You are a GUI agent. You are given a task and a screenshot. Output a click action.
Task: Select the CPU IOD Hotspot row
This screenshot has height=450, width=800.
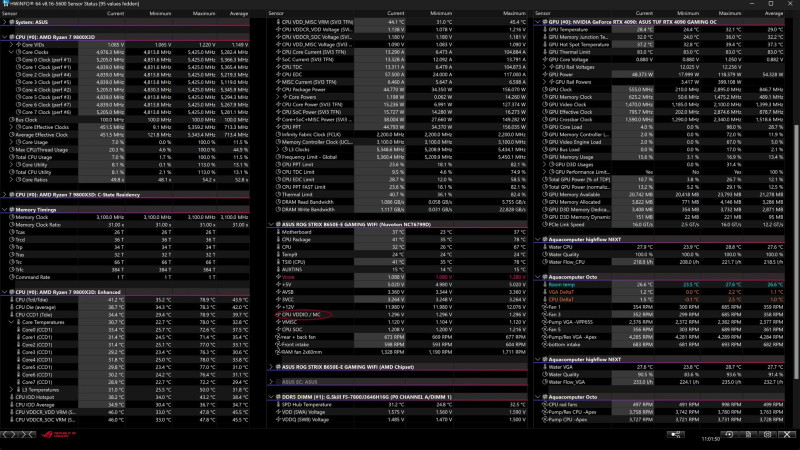coord(125,397)
